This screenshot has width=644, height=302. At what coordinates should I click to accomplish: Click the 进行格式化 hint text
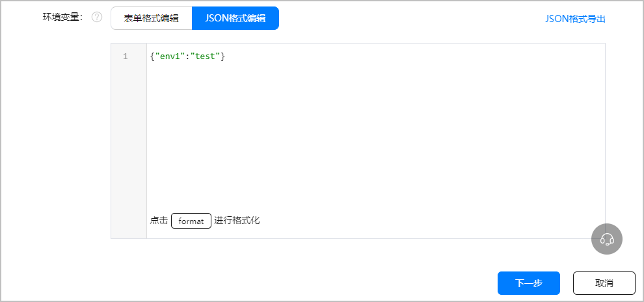237,221
